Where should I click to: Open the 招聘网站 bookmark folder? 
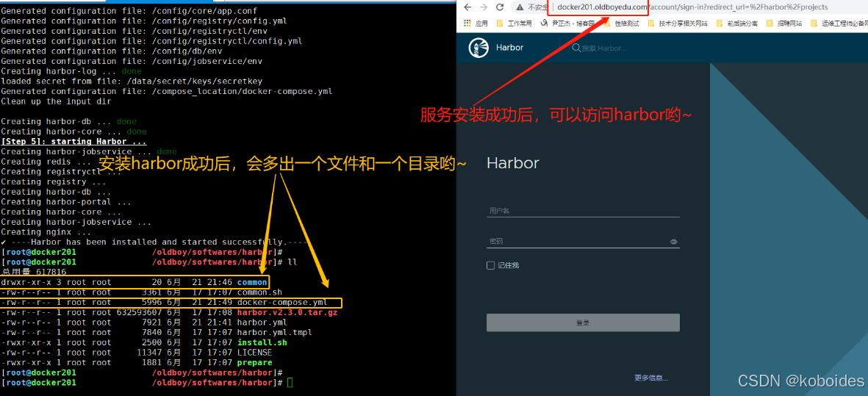click(784, 24)
